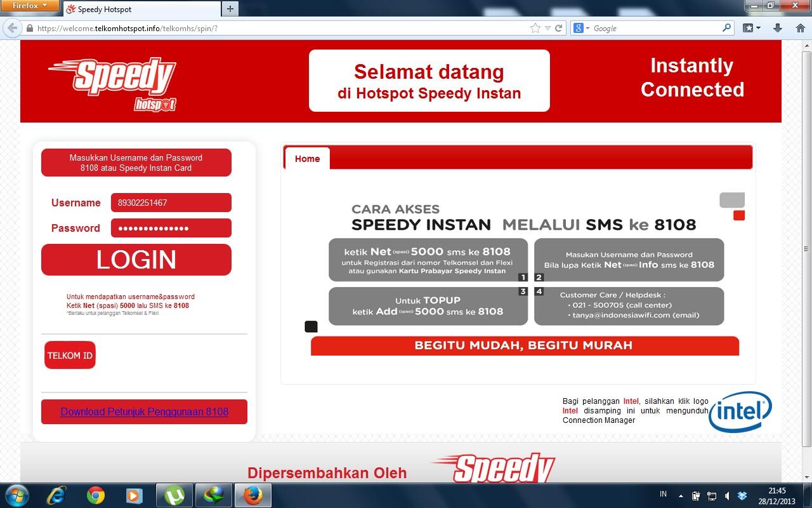This screenshot has height=508, width=812.
Task: Open the URL history dropdown arrow
Action: point(548,28)
